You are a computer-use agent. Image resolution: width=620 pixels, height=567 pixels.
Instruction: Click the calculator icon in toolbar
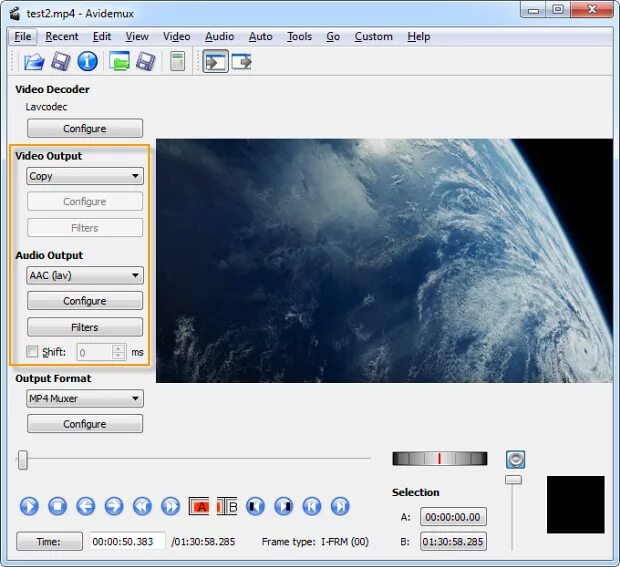coord(177,62)
